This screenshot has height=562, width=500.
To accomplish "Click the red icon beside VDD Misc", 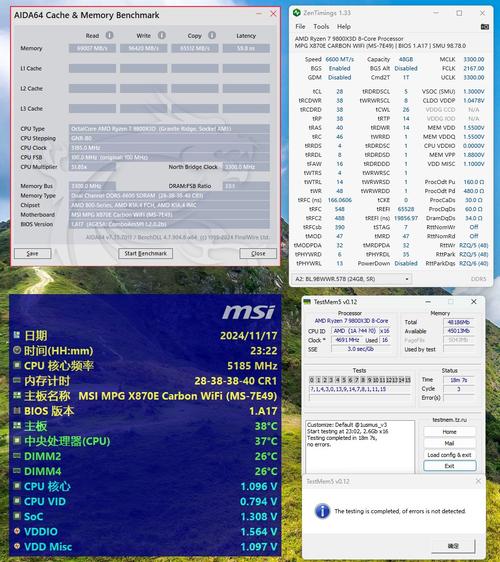I will coord(17,546).
